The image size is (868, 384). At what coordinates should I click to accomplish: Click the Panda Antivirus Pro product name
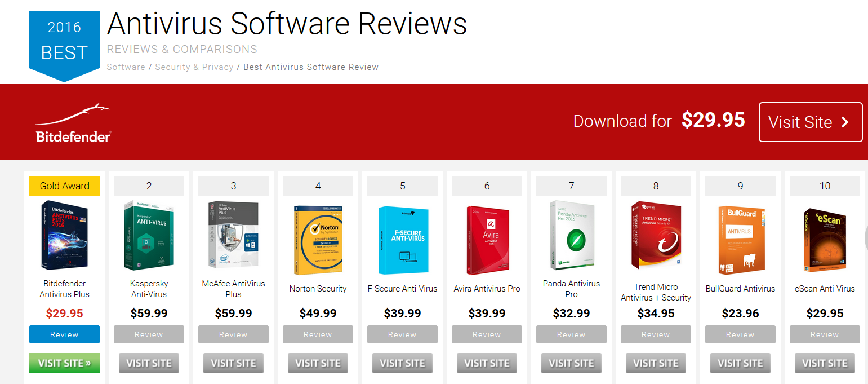click(571, 289)
